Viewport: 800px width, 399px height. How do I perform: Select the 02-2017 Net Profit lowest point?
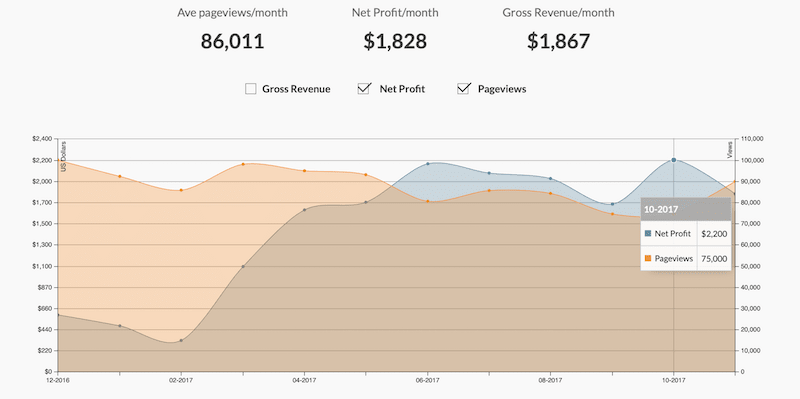point(181,340)
